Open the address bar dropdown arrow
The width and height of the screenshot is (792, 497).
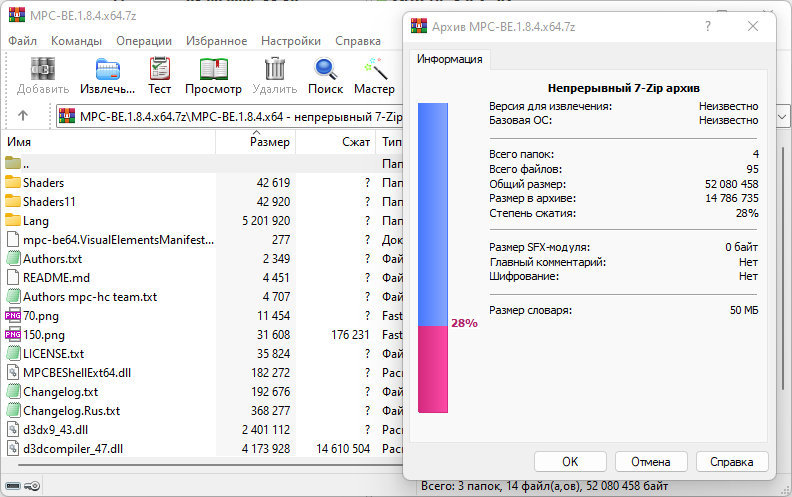[782, 117]
